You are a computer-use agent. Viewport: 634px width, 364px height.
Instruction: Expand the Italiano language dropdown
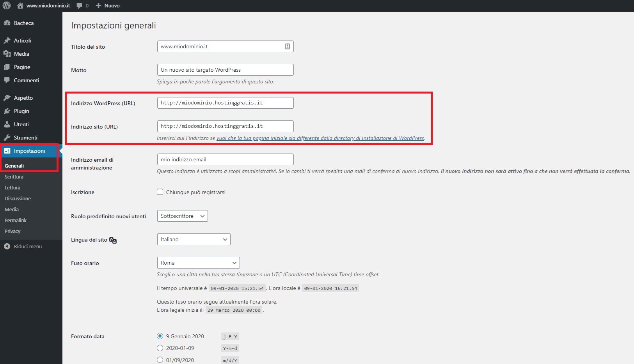click(194, 239)
